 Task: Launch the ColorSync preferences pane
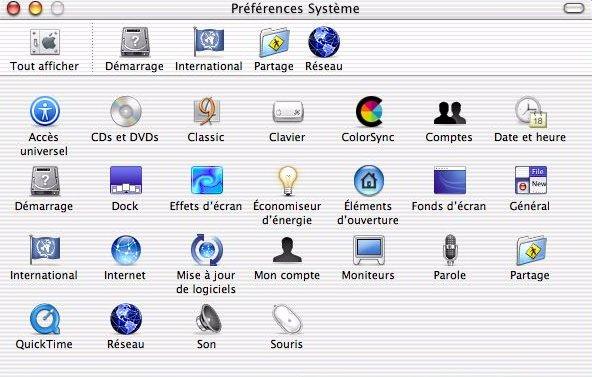[x=369, y=112]
